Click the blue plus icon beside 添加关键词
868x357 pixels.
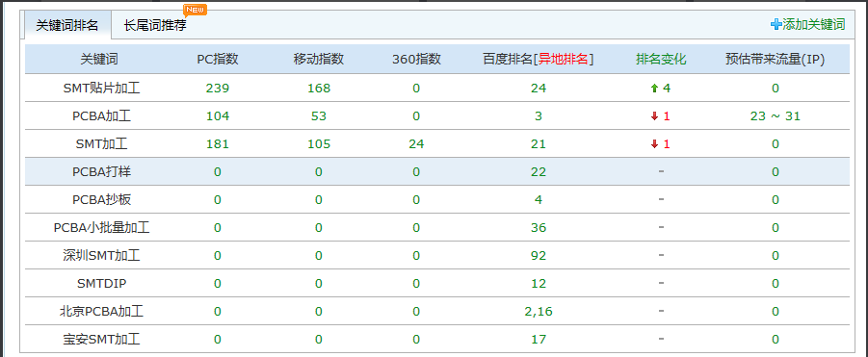(776, 24)
